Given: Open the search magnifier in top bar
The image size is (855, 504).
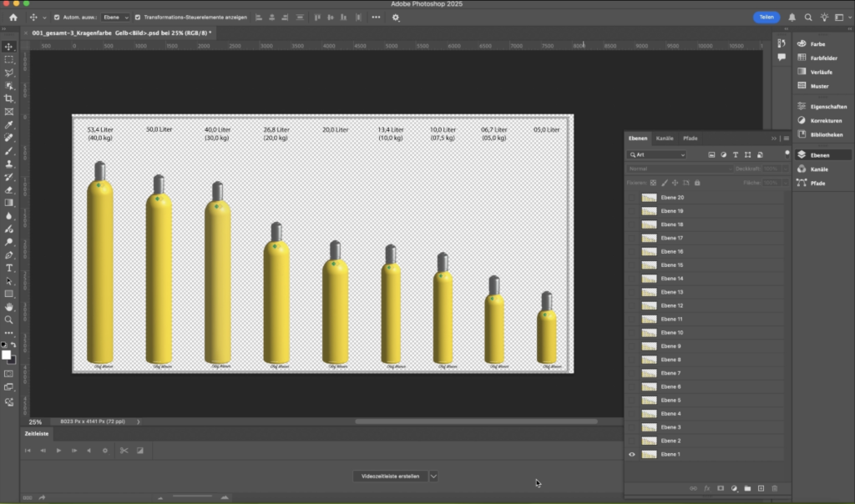Looking at the screenshot, I should [x=808, y=18].
